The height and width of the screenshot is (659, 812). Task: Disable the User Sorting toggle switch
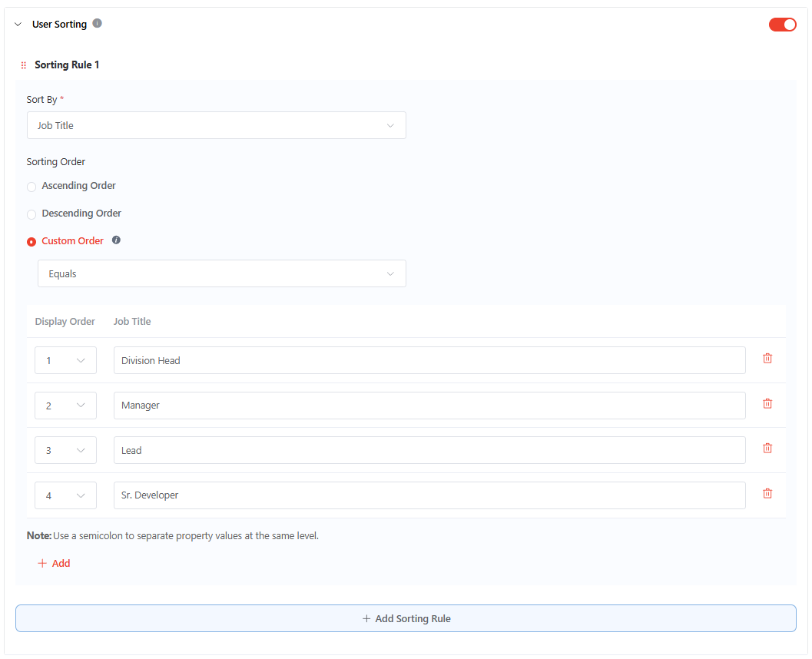click(782, 24)
